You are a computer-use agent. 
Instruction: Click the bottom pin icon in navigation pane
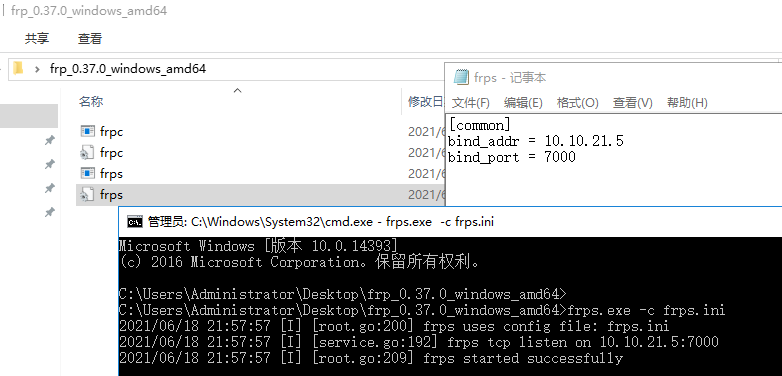click(x=49, y=212)
